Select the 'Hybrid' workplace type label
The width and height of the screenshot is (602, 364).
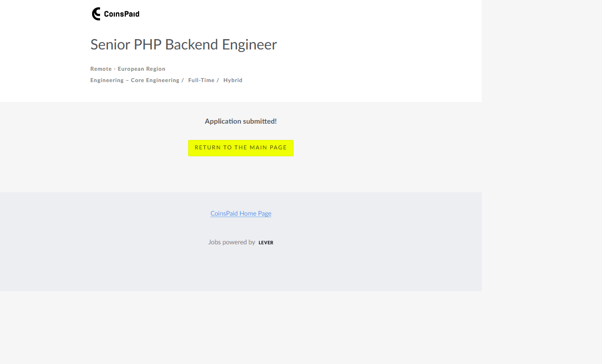[x=233, y=80]
